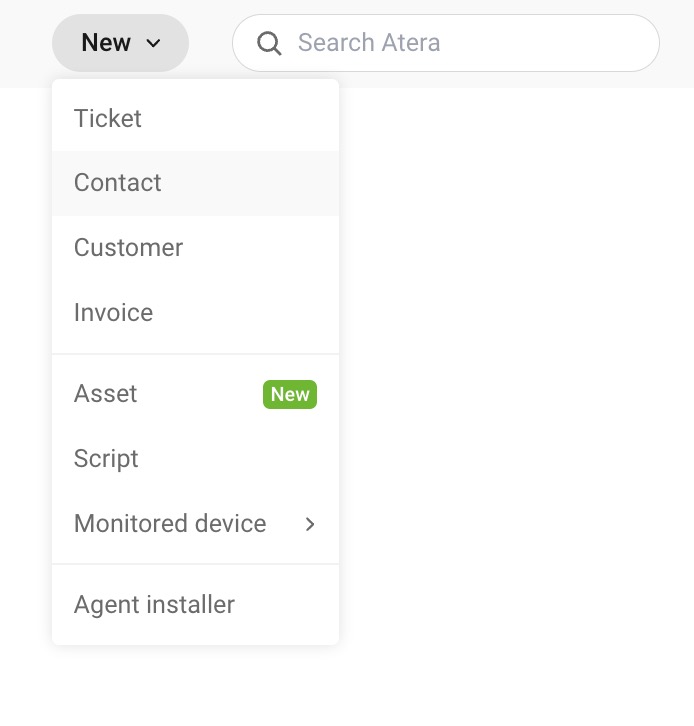Click the Search Atera placeholder text

tap(369, 43)
